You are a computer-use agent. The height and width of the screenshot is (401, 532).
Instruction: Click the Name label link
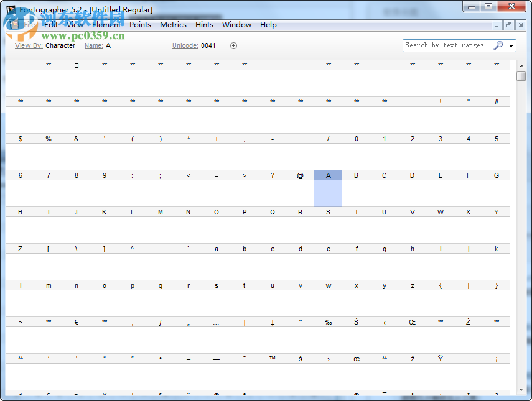point(94,46)
